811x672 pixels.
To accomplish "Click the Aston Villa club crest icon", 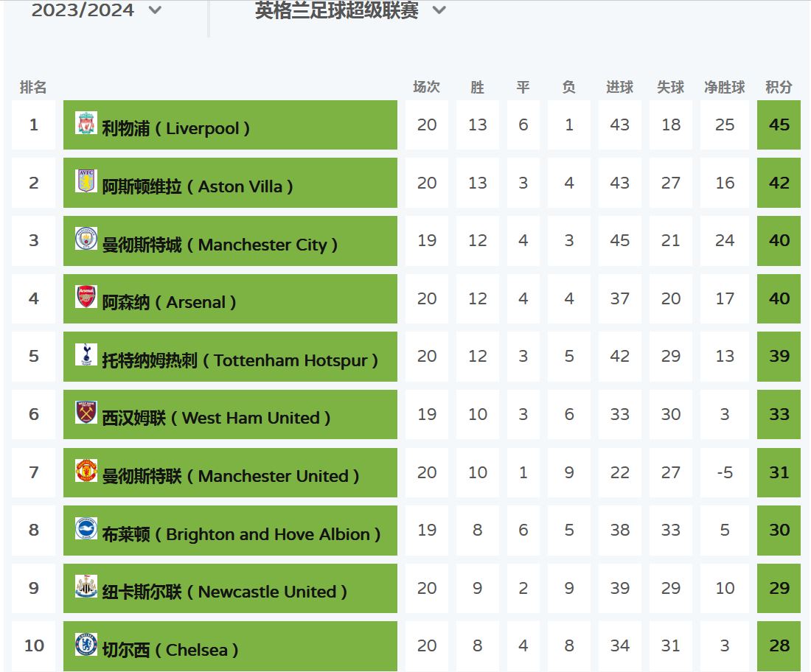I will 86,181.
